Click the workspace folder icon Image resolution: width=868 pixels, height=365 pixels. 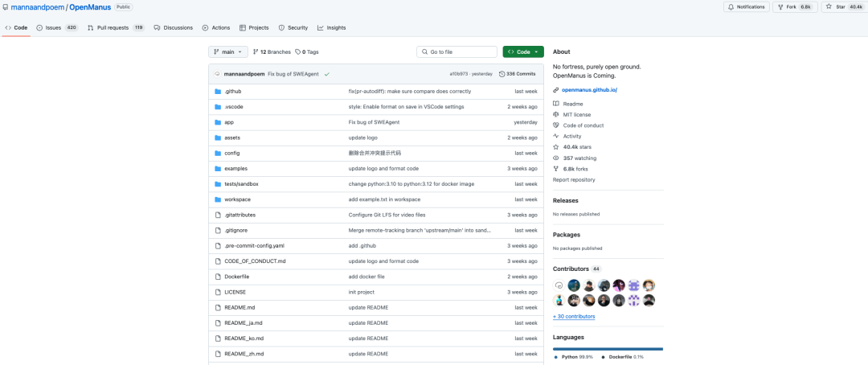point(218,199)
